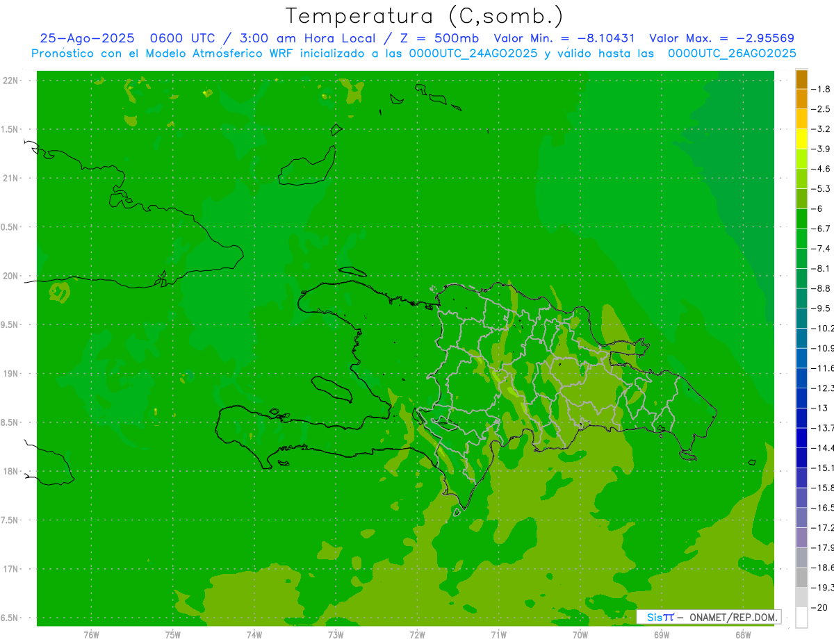Click the '72W' longitude label

(x=417, y=634)
